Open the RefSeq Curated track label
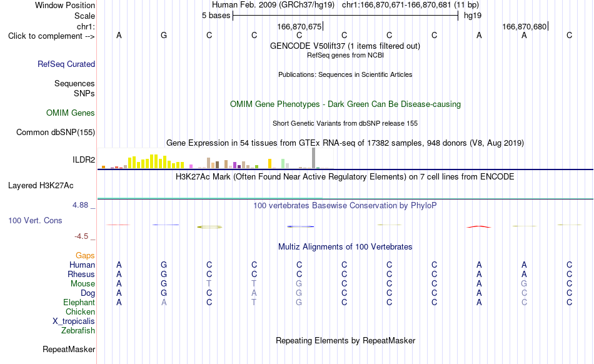 [x=66, y=64]
